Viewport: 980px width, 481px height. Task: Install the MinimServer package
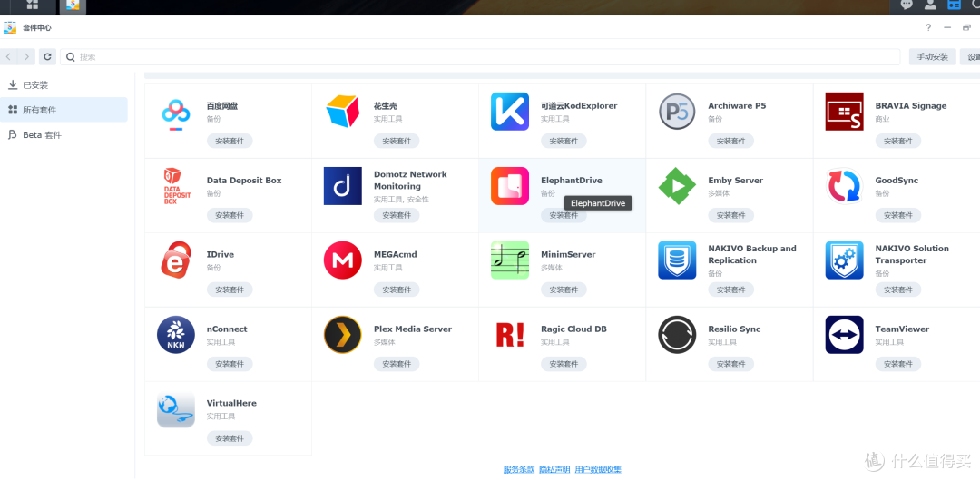563,290
